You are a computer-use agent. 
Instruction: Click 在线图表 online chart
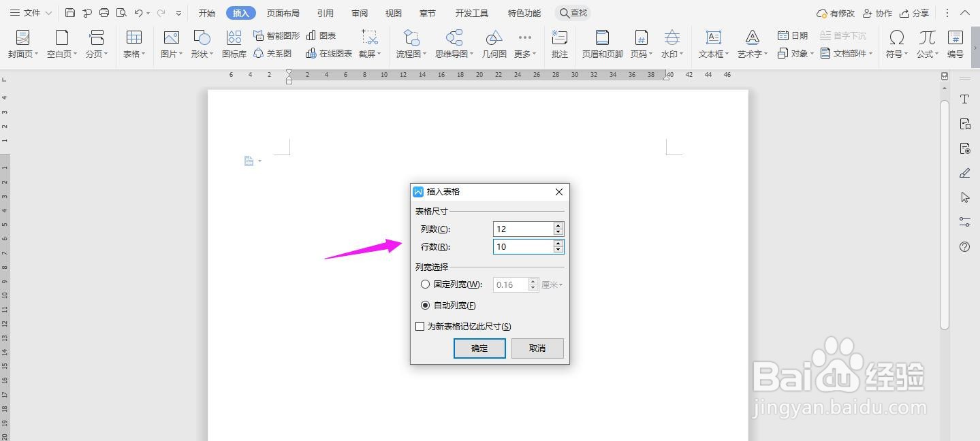coord(329,53)
